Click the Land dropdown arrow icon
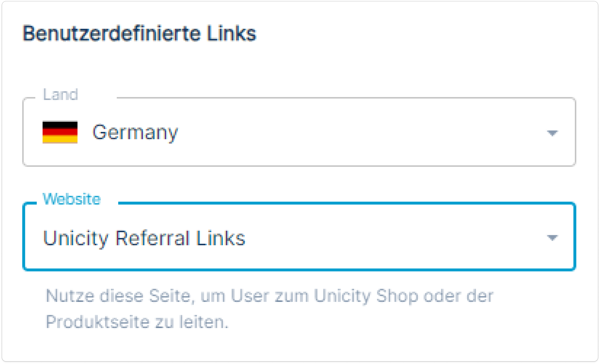This screenshot has height=364, width=600. 552,133
